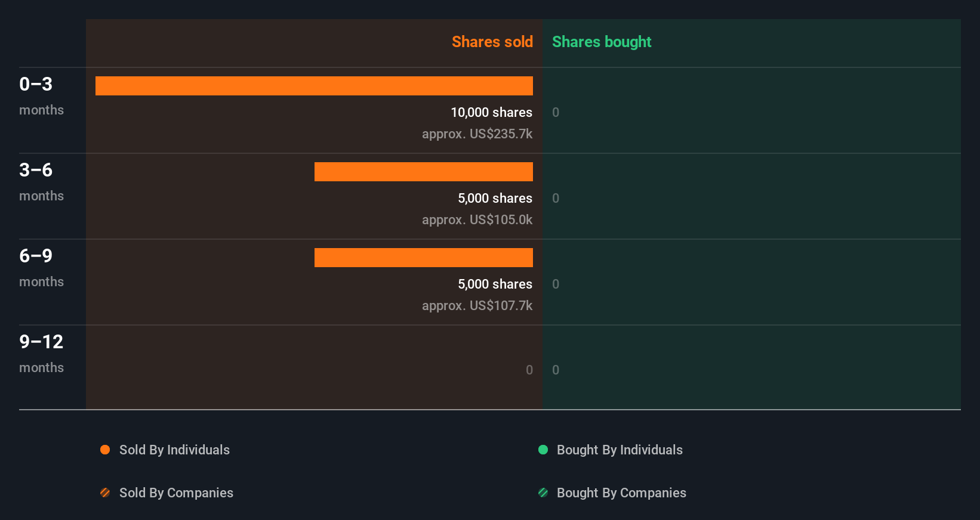Click the 3–6 months orange sold bar

pos(424,172)
